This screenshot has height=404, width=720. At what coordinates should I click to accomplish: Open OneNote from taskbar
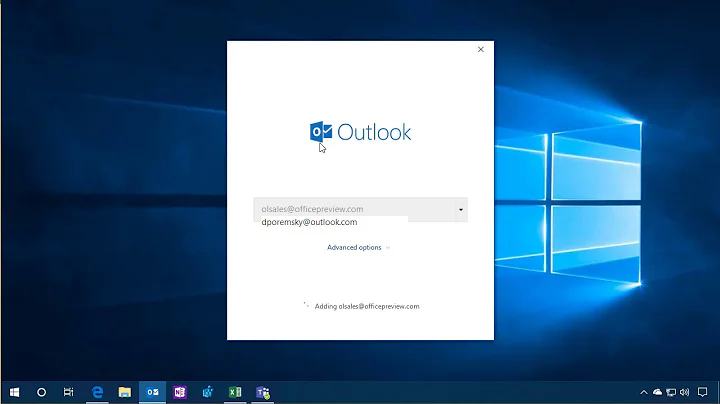[x=180, y=392]
